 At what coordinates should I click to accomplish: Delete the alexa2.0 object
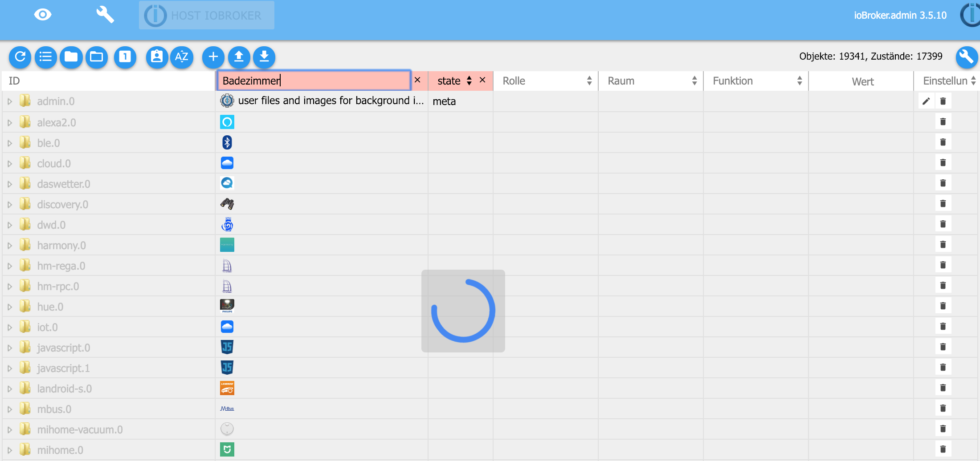point(943,121)
